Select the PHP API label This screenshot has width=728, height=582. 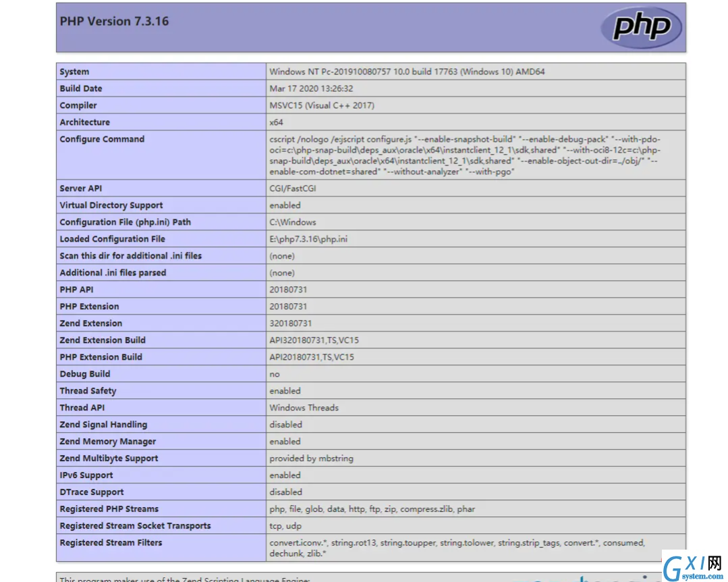[76, 290]
